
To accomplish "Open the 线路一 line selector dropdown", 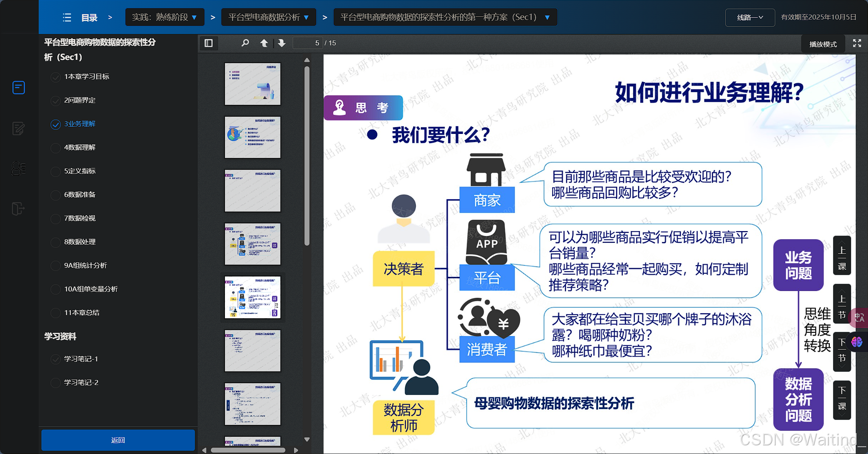I will (x=750, y=18).
